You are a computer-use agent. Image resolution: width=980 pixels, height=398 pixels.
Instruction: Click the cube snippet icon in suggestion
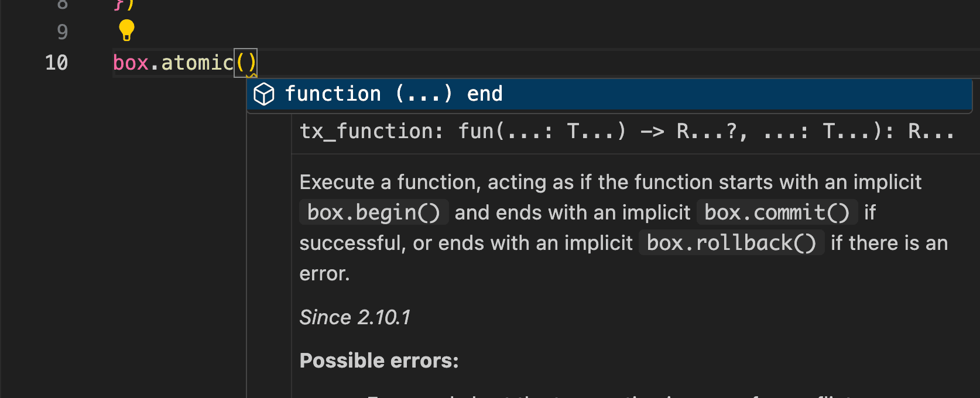point(264,94)
